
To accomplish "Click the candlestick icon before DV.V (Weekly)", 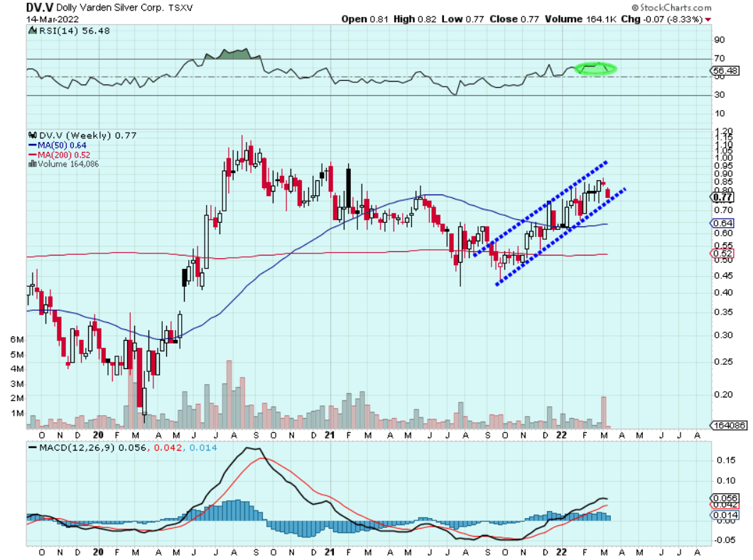I will click(33, 136).
